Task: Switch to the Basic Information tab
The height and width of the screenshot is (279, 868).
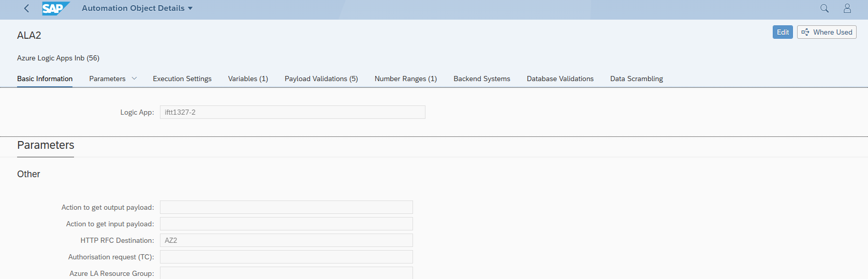Action: (x=45, y=79)
